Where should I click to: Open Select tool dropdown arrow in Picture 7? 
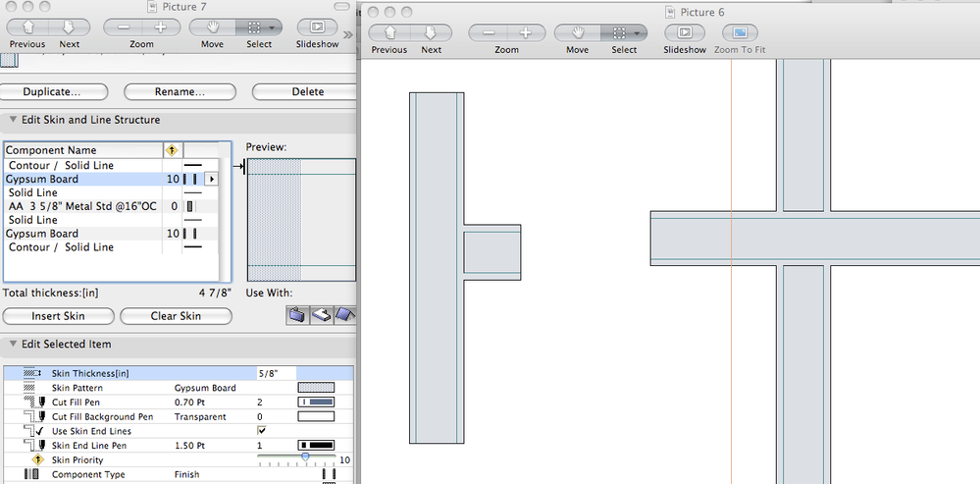pos(273,28)
